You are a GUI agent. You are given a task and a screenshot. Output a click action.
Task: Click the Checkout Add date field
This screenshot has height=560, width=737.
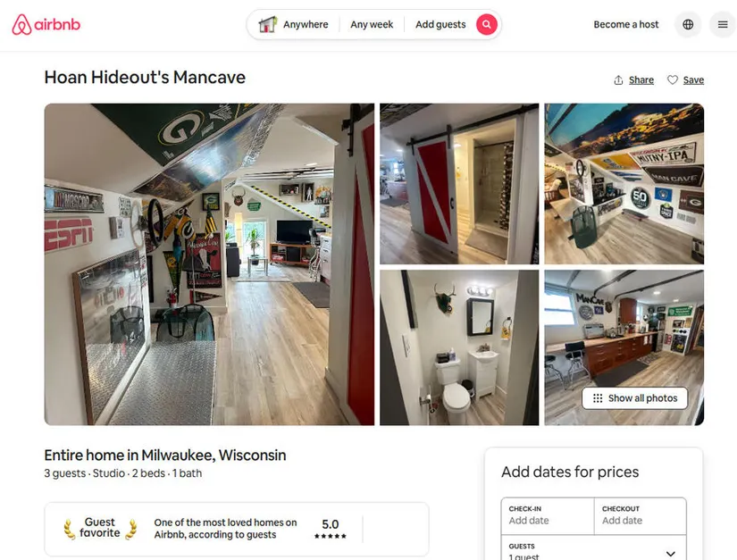pos(641,516)
